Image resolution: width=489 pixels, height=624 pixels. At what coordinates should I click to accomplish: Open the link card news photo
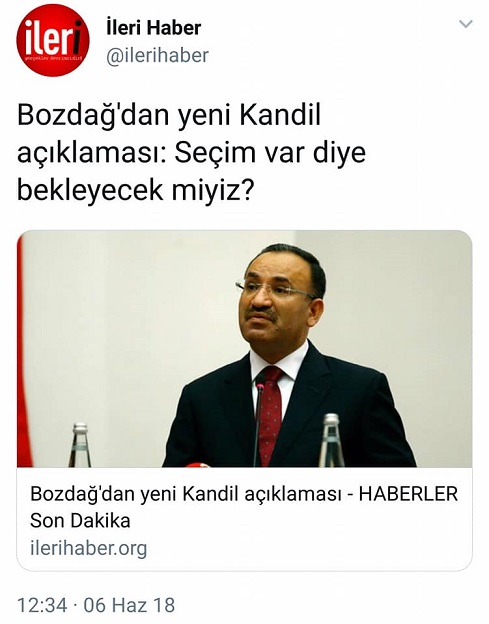point(244,349)
